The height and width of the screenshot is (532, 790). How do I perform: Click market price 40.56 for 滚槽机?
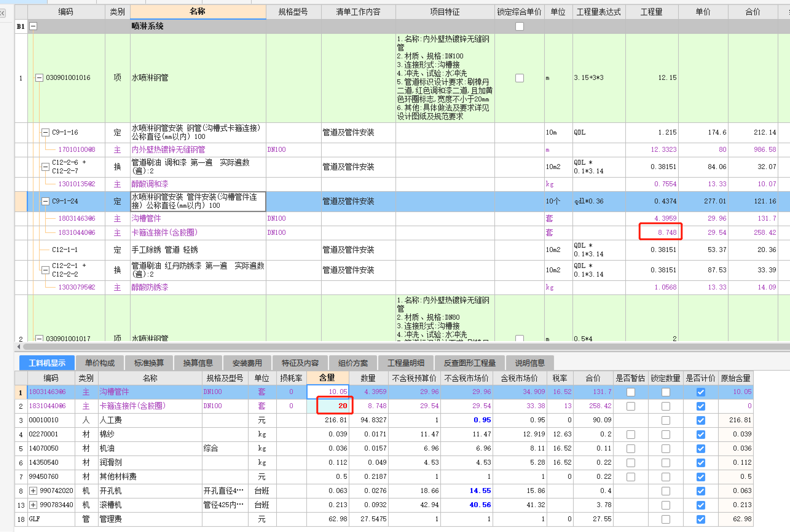pos(480,505)
